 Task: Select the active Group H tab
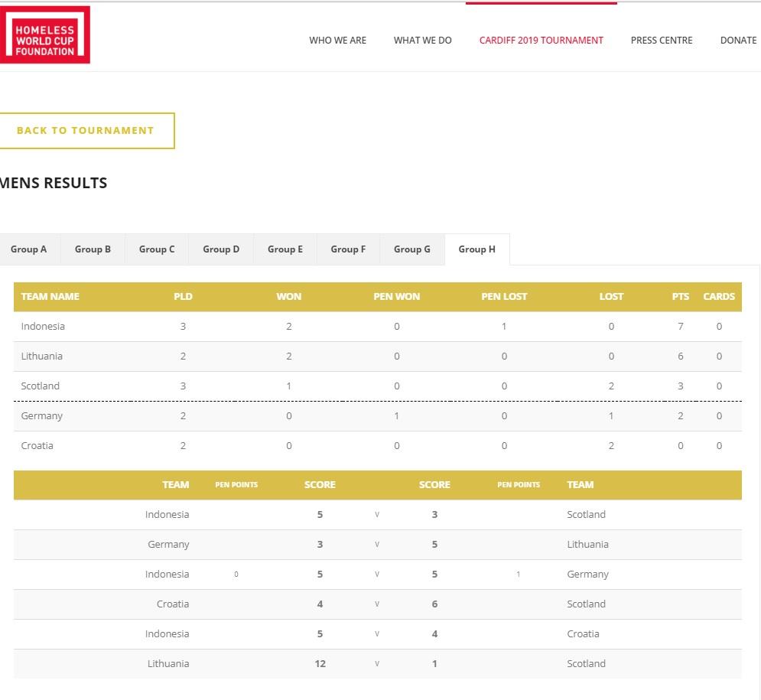(x=476, y=249)
